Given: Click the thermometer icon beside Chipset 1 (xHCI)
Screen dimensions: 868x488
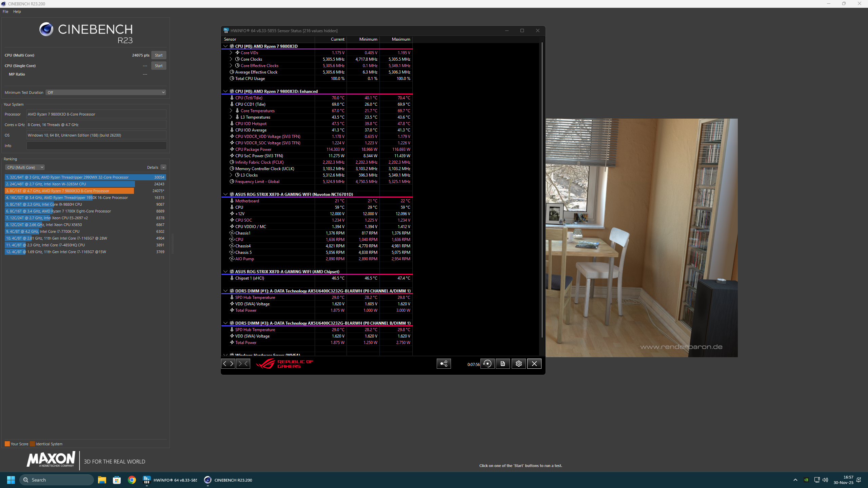Looking at the screenshot, I should click(232, 278).
